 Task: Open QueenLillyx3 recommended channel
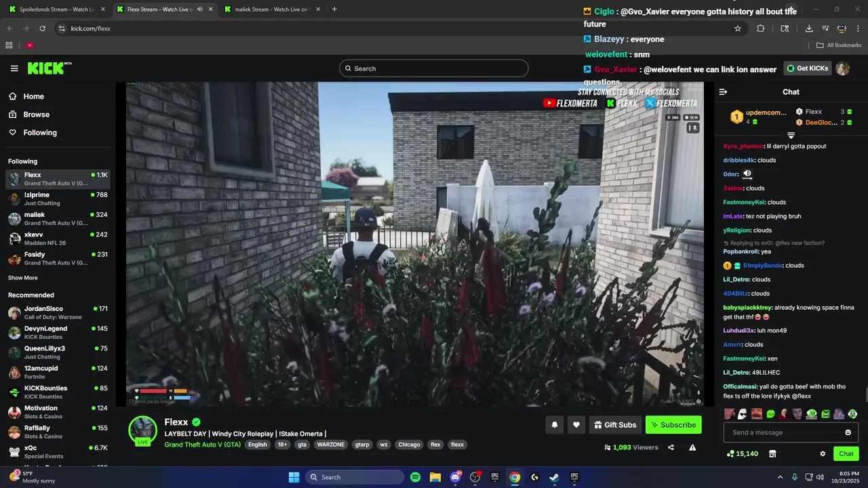point(58,352)
